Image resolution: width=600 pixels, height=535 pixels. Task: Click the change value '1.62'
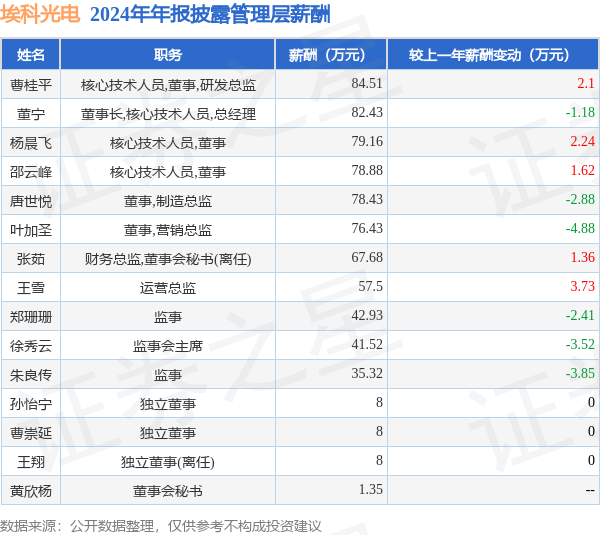pos(582,171)
